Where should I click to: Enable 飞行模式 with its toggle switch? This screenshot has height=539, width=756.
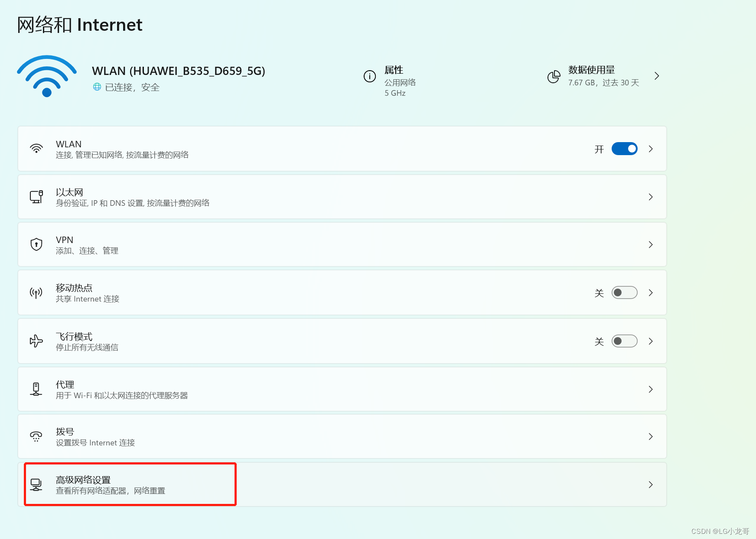[624, 341]
